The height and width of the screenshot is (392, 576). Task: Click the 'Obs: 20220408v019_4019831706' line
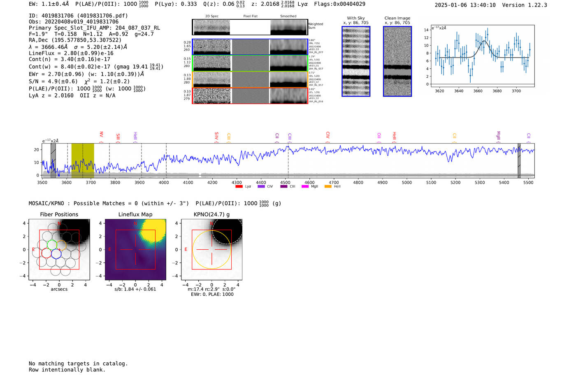74,21
